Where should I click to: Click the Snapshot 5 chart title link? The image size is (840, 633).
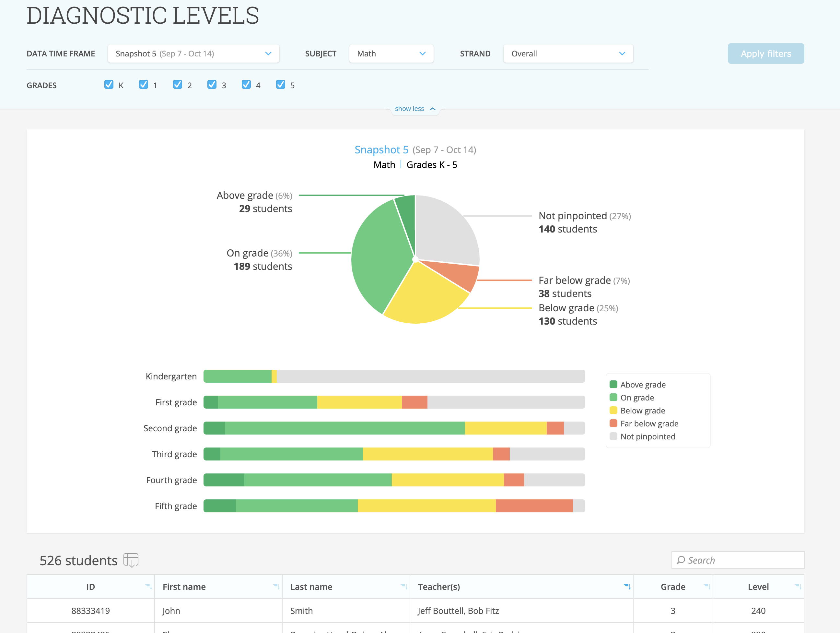381,150
